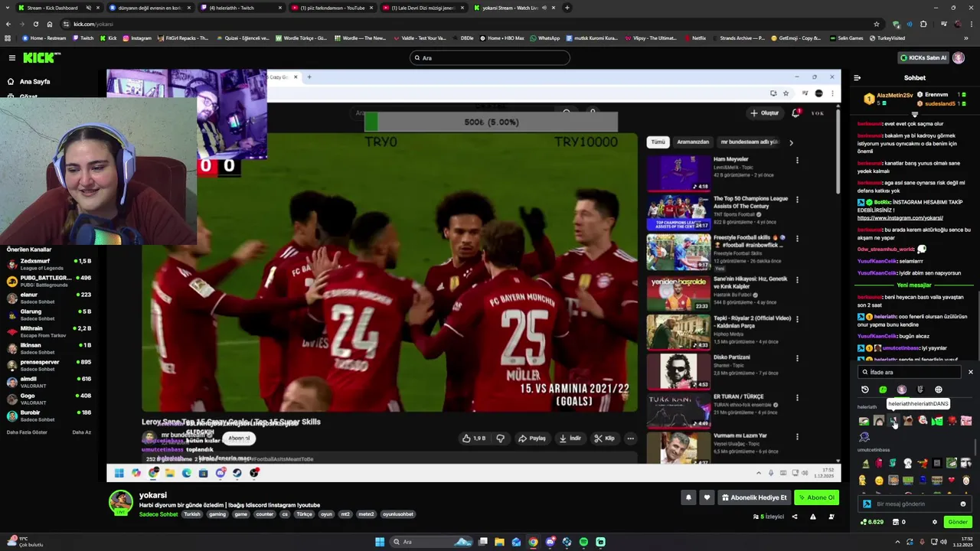Image resolution: width=980 pixels, height=551 pixels.
Task: Open Sadece Sohbet category link
Action: point(158,514)
